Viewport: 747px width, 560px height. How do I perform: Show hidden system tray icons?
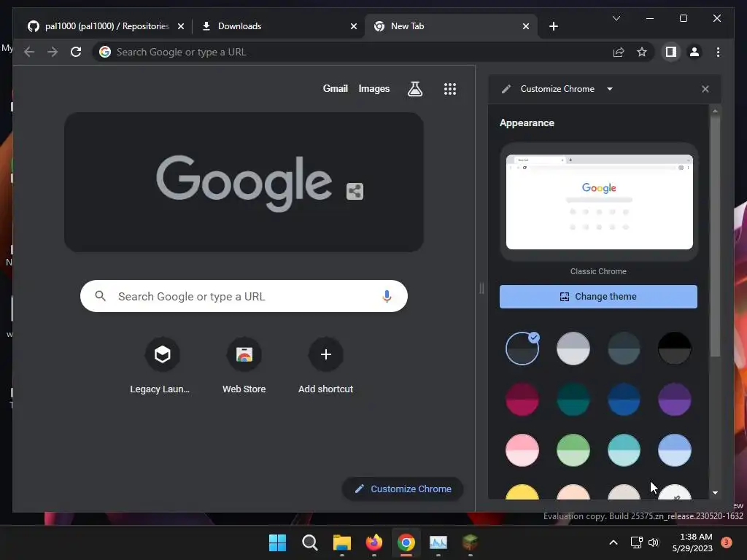614,542
